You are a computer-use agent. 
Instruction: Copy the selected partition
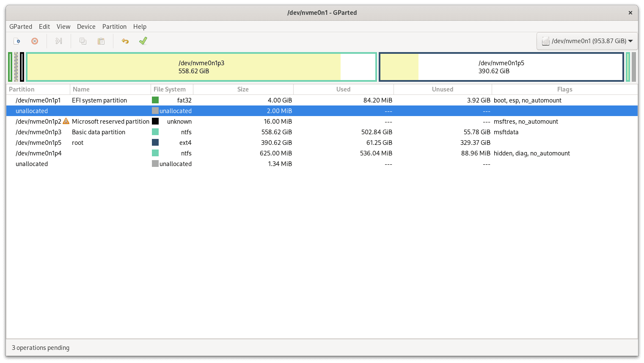[83, 41]
